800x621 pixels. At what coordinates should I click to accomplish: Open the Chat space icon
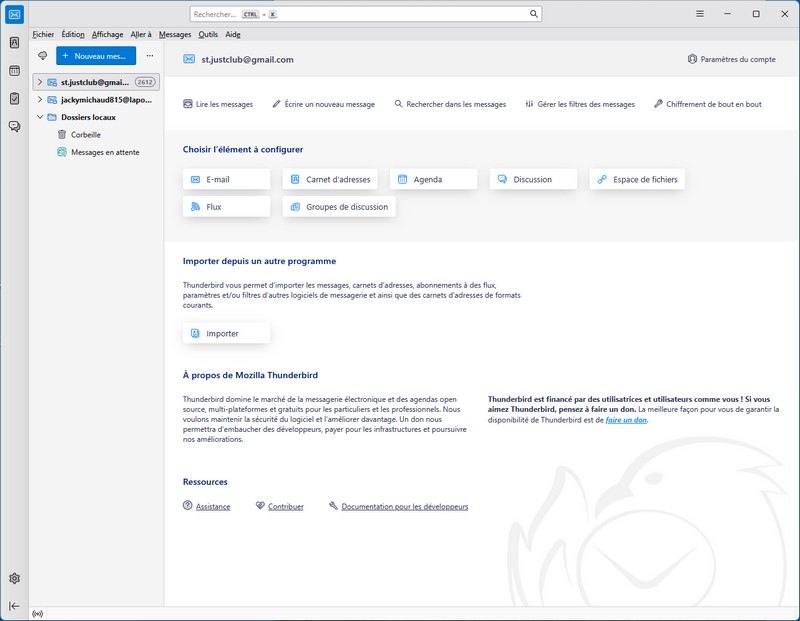point(14,126)
